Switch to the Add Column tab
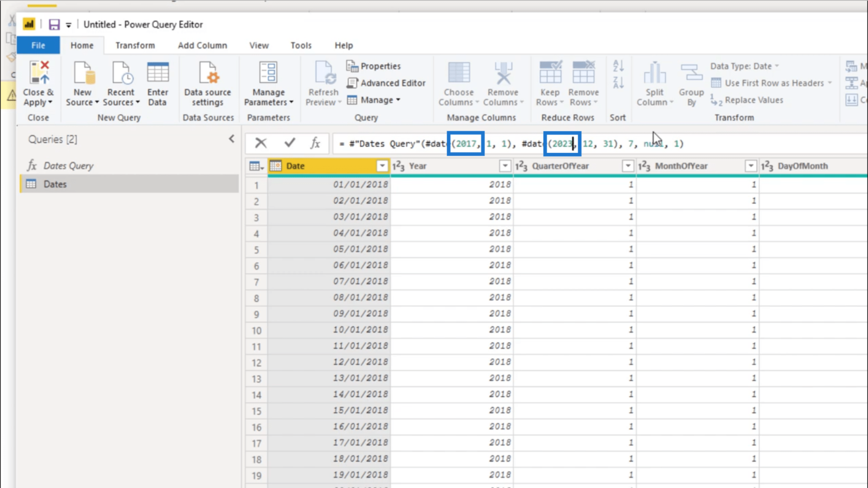 coord(203,45)
